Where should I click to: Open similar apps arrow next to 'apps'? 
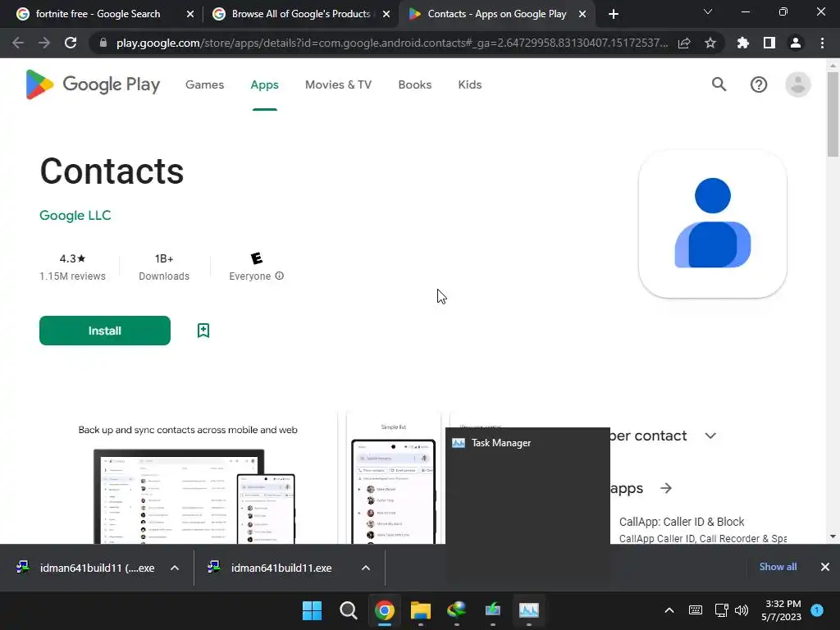666,488
